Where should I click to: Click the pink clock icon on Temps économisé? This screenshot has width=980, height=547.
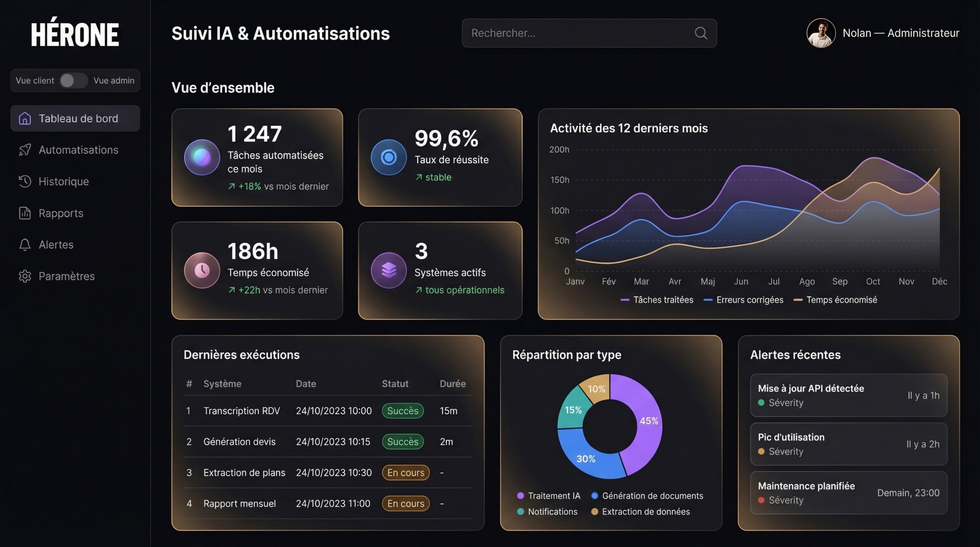pyautogui.click(x=202, y=270)
